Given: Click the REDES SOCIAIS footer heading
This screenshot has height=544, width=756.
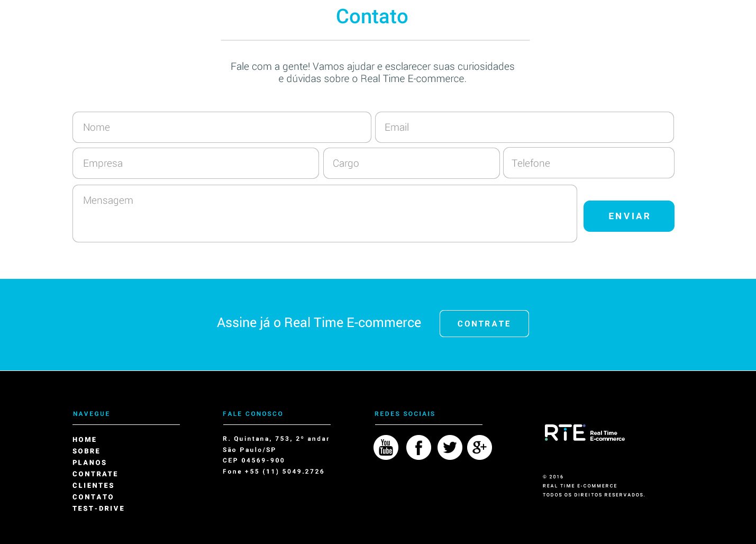Looking at the screenshot, I should [405, 414].
